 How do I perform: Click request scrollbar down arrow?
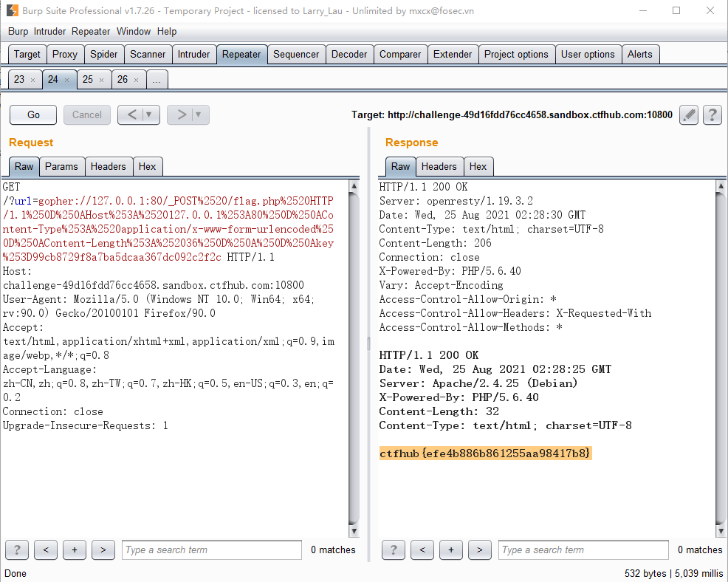354,531
